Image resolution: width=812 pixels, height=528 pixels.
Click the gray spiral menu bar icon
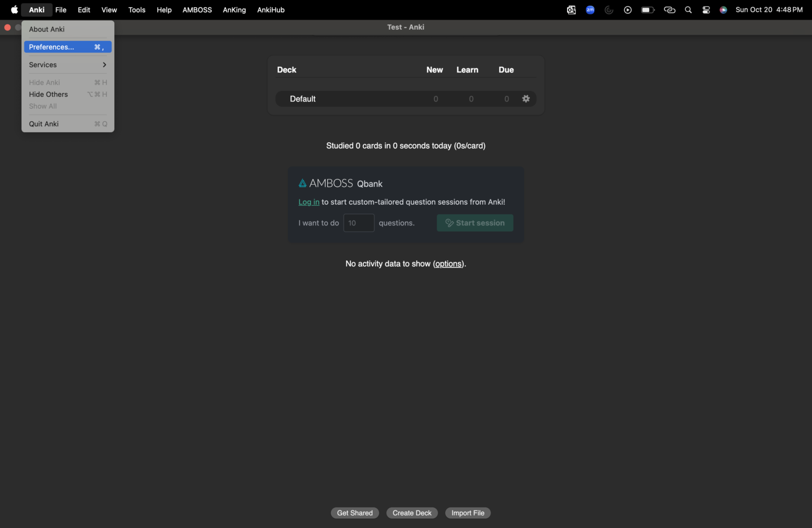609,10
